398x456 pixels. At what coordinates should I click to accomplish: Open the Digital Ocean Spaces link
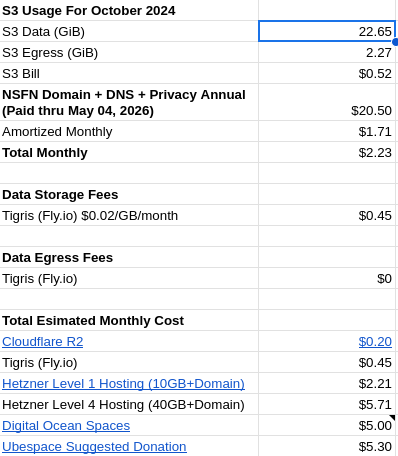pos(66,426)
